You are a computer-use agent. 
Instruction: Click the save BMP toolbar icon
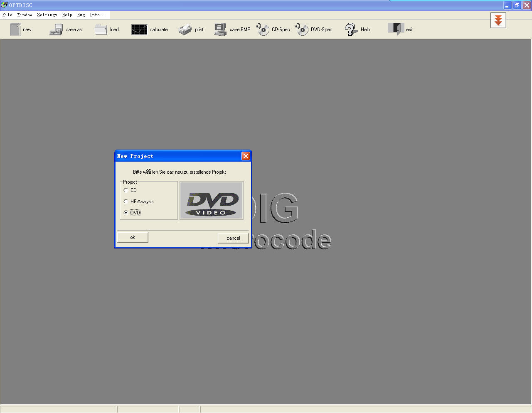pos(221,29)
